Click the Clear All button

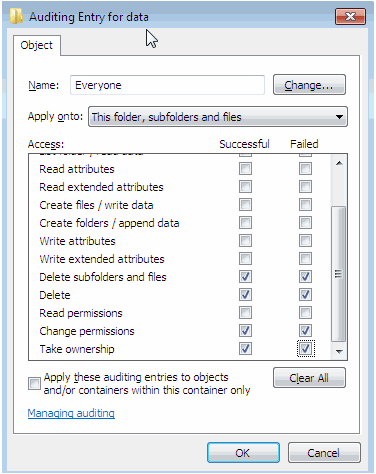309,378
